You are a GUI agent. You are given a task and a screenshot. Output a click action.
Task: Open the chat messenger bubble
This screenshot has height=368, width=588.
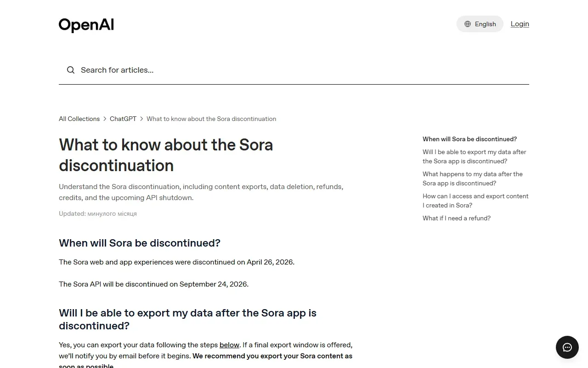pos(567,347)
